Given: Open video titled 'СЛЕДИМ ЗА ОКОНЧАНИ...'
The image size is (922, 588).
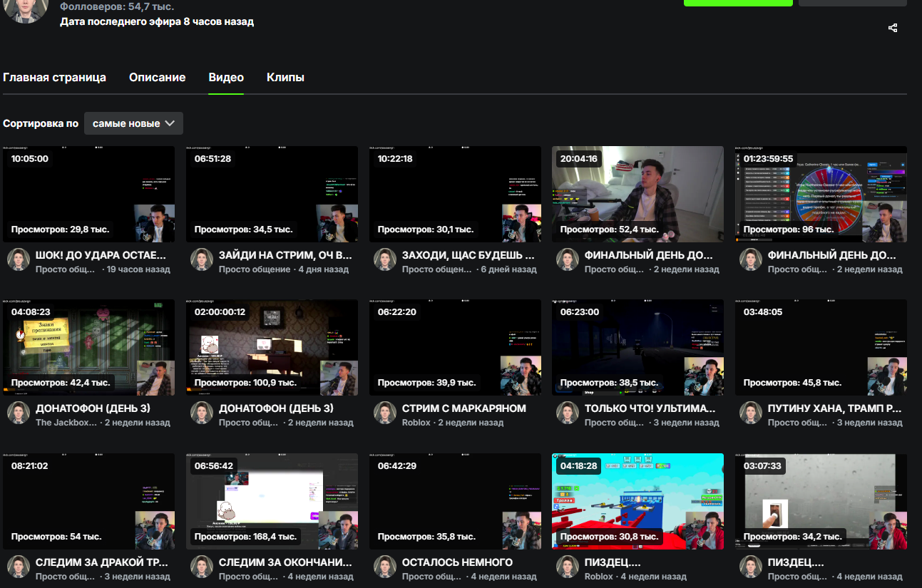Looking at the screenshot, I should click(x=285, y=562).
